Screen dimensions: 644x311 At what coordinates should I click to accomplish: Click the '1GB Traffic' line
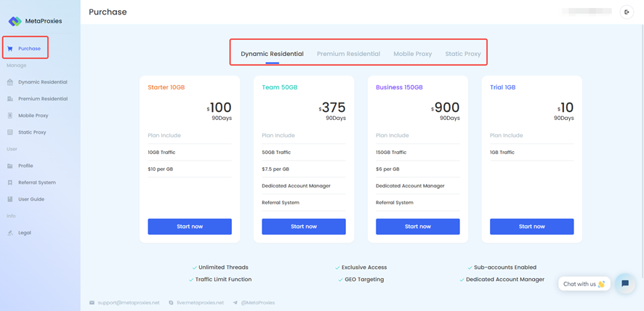pos(502,153)
